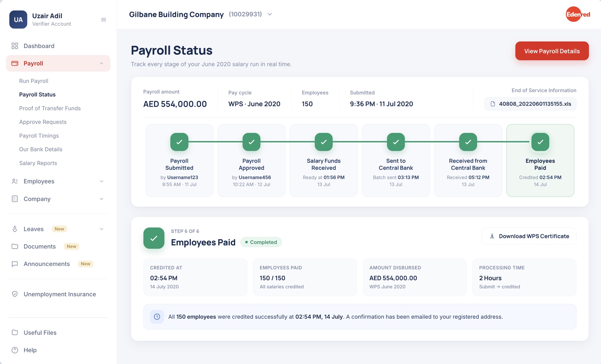Click the Submitted 9:36 PM · 11 Jul 2020
The image size is (601, 364).
[x=381, y=104]
